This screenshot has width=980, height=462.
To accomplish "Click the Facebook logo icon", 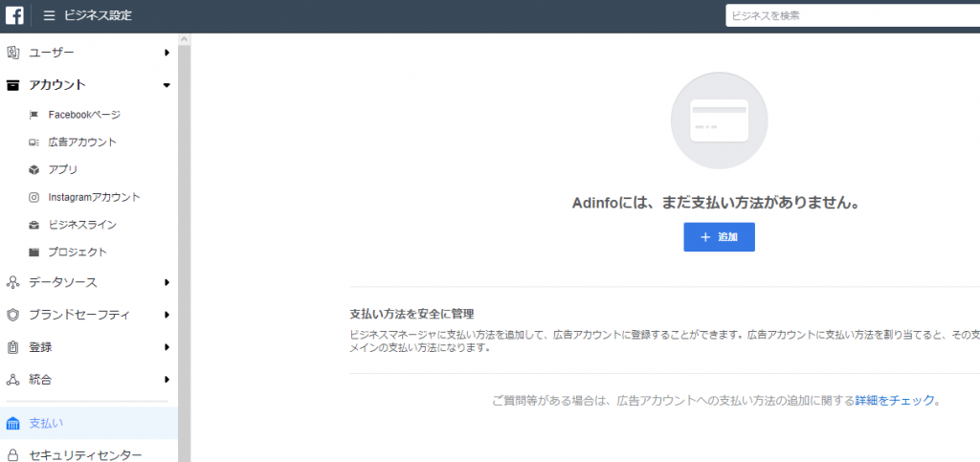I will (15, 15).
